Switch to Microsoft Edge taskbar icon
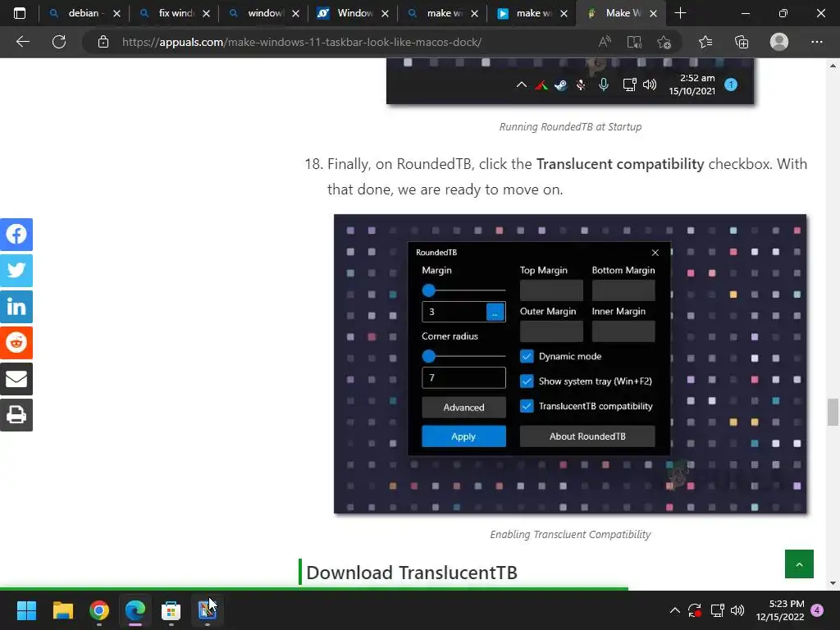 pyautogui.click(x=135, y=610)
